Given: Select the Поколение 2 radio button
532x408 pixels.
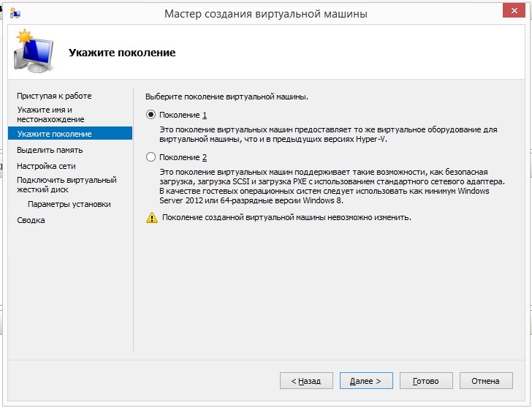Looking at the screenshot, I should point(151,157).
